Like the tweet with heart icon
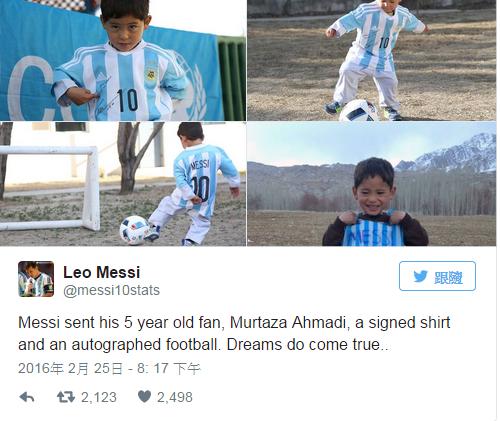 coord(144,397)
